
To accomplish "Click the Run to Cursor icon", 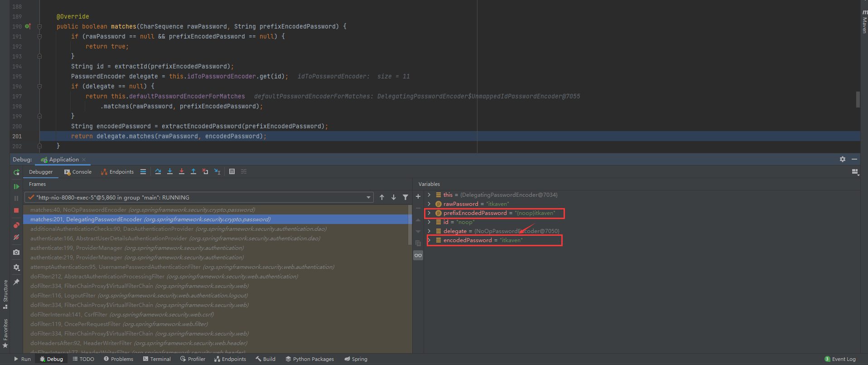I will [217, 172].
